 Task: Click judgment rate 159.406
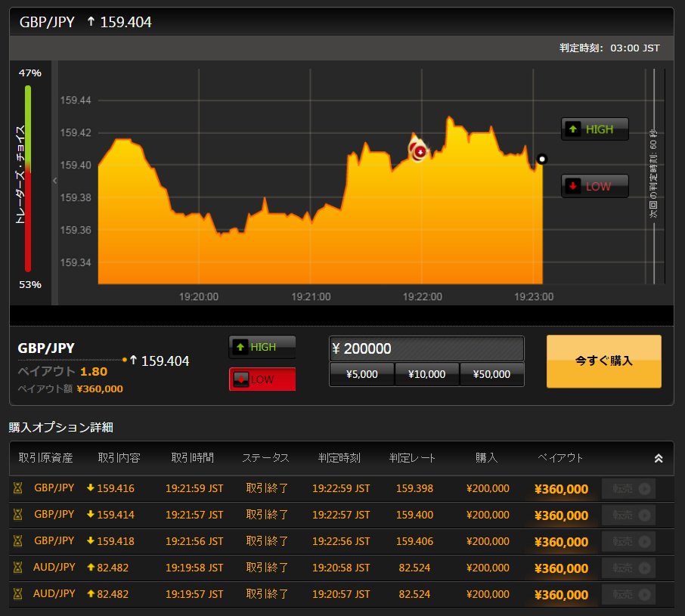click(414, 541)
